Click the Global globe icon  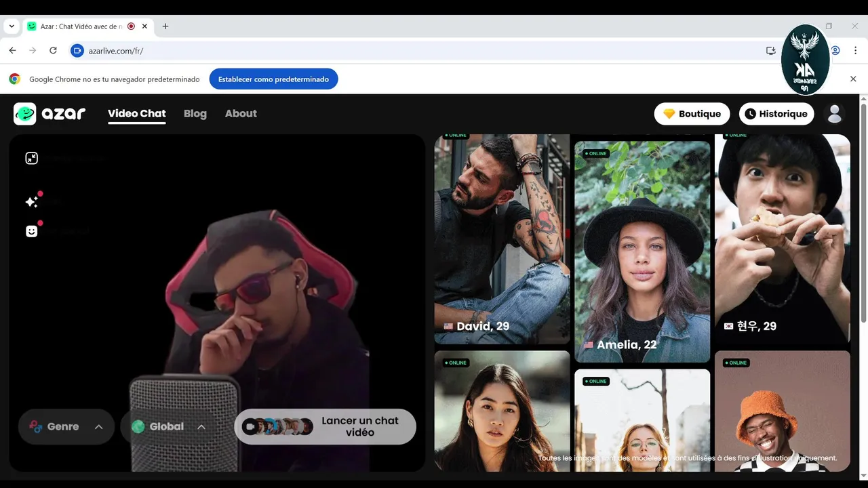click(138, 427)
